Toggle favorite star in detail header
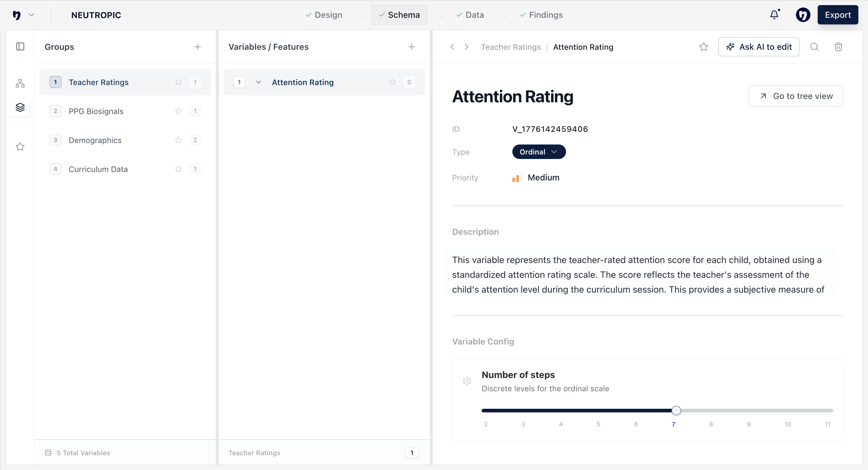Image resolution: width=868 pixels, height=470 pixels. [703, 47]
